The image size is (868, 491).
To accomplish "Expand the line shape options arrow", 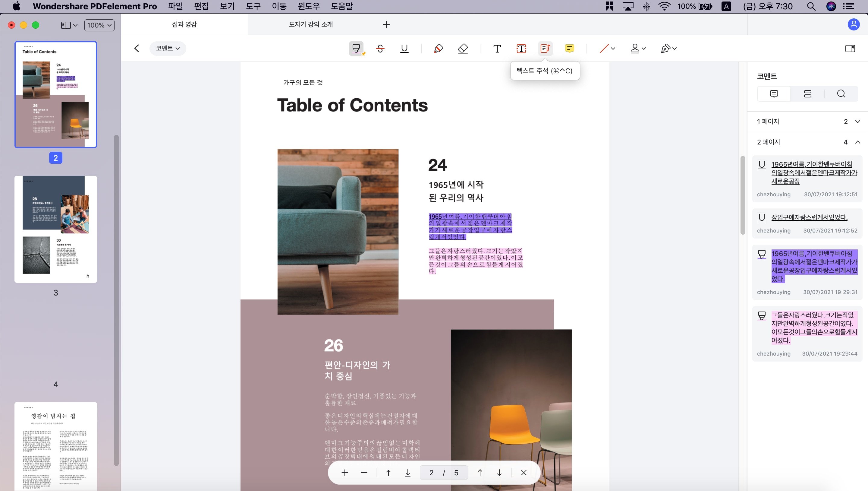I will [613, 49].
